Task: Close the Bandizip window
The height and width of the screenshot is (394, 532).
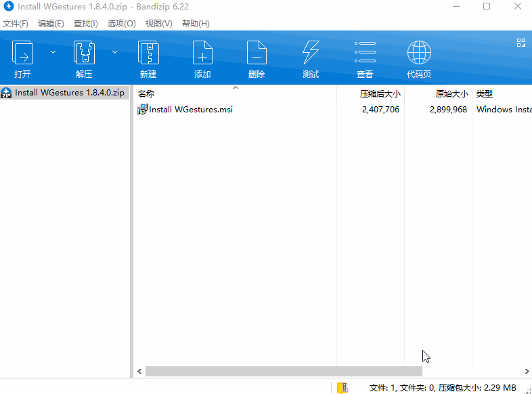Action: tap(517, 6)
